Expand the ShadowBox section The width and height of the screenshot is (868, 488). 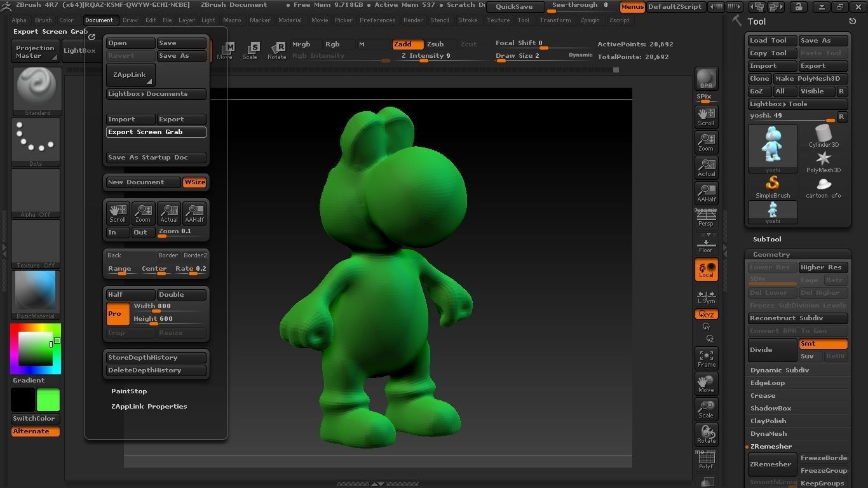point(771,409)
